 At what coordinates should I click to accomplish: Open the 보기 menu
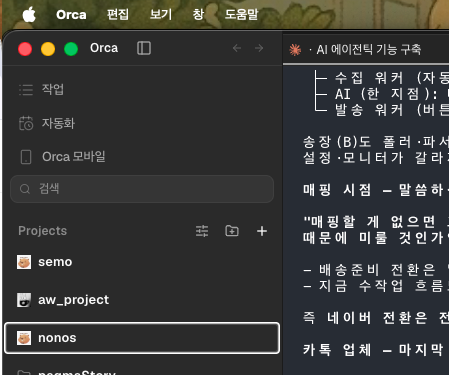point(161,14)
